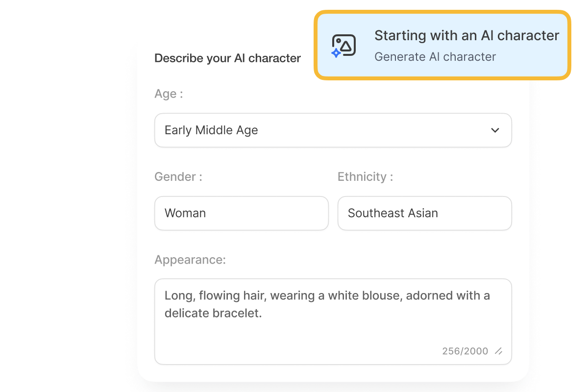Click the 'Woman' gender value
The height and width of the screenshot is (392, 588).
185,213
